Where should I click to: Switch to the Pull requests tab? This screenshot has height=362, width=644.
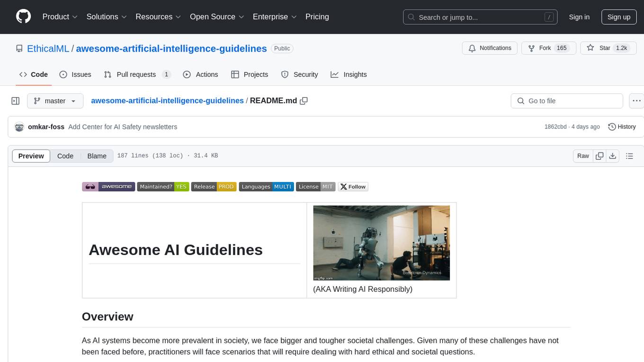[x=137, y=74]
